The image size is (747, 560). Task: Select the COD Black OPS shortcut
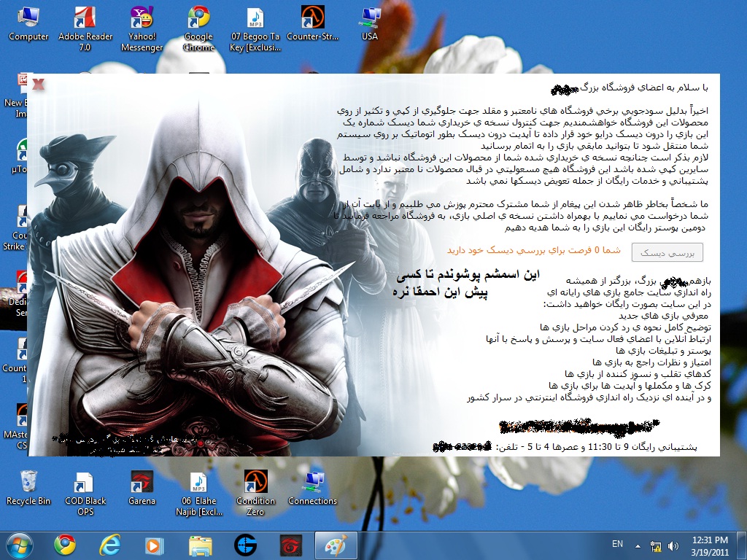(85, 494)
